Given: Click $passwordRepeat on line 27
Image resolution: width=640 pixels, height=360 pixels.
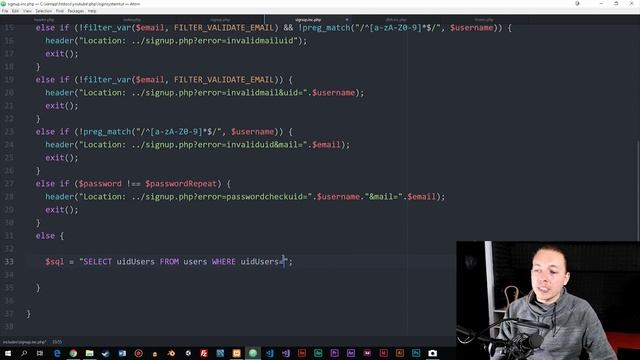Looking at the screenshot, I should coord(181,184).
